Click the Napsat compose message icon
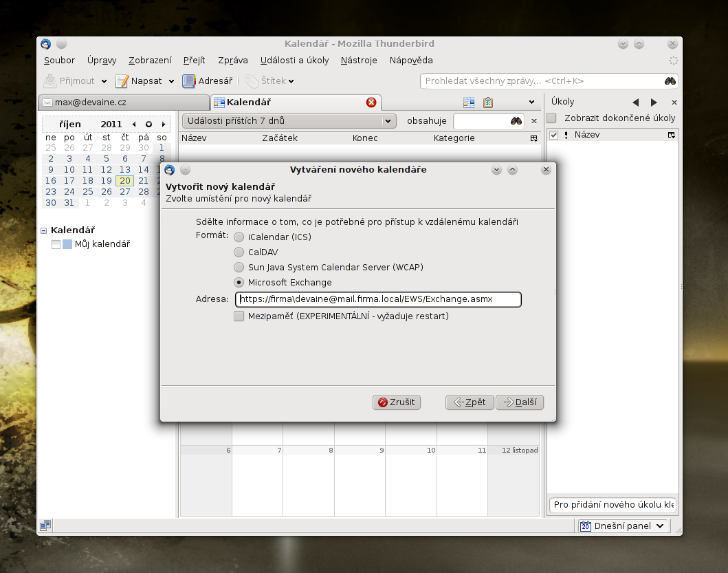This screenshot has height=573, width=728. [122, 81]
